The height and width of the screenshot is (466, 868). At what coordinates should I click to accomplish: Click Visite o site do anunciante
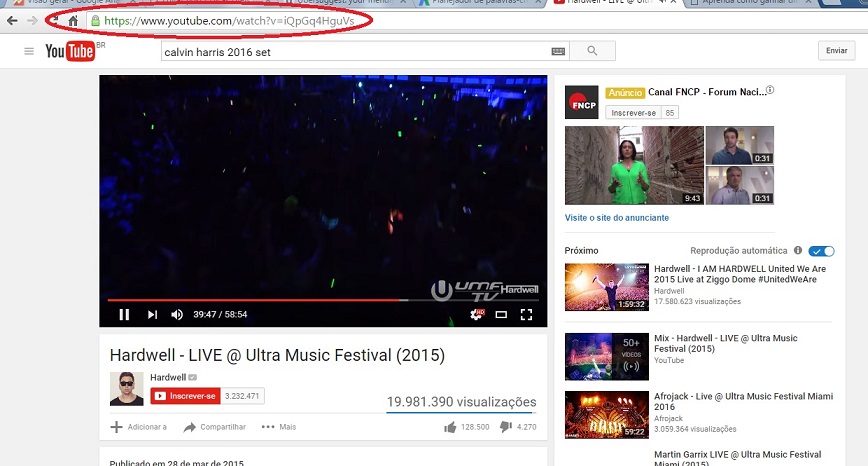617,218
